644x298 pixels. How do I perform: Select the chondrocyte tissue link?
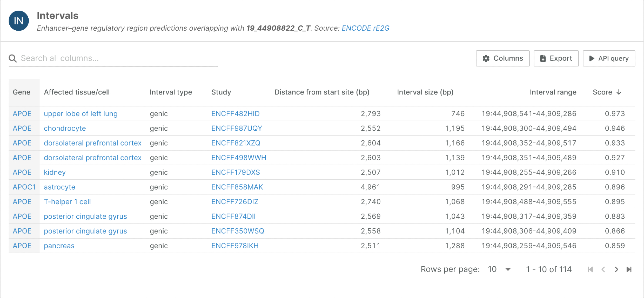click(65, 128)
